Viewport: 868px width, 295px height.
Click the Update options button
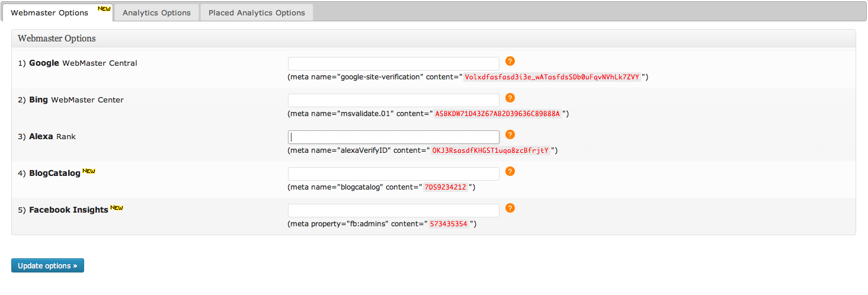pyautogui.click(x=47, y=265)
